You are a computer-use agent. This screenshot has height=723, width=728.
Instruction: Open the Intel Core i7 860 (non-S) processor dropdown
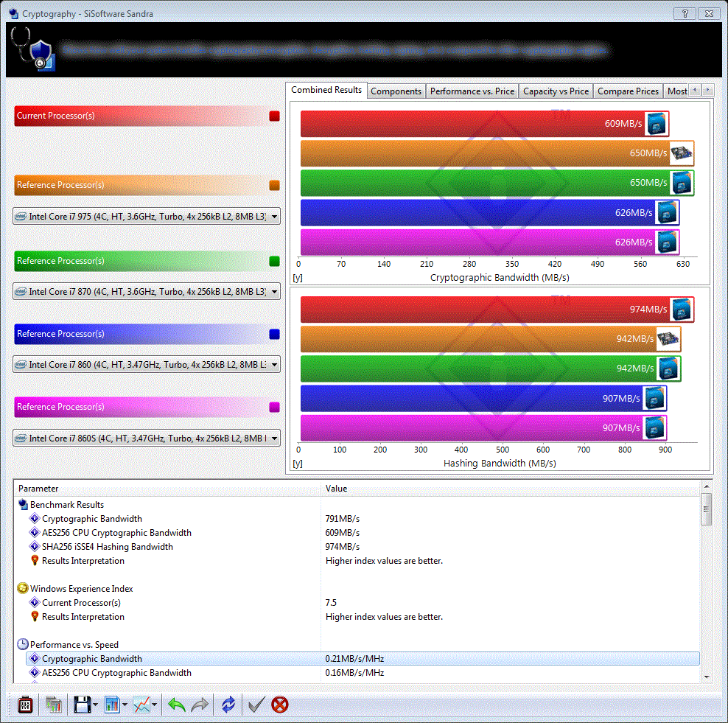point(147,365)
